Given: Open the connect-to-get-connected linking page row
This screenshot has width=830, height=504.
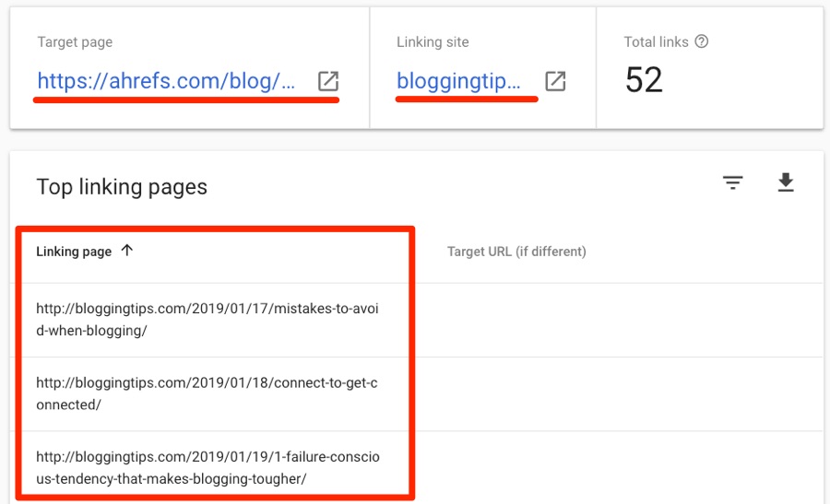Looking at the screenshot, I should (207, 393).
